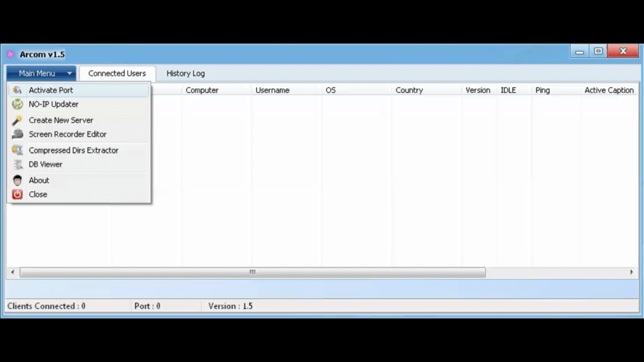Choose Create New Server

pyautogui.click(x=79, y=120)
